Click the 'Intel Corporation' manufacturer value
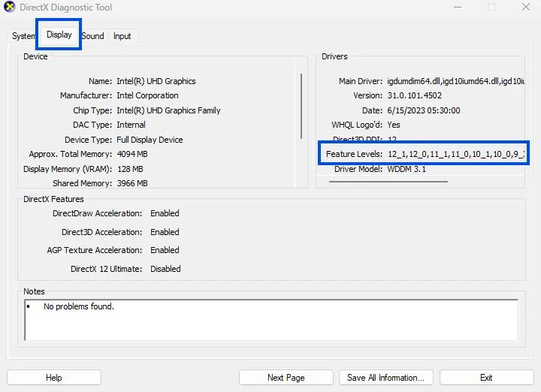This screenshot has height=392, width=541. [x=148, y=95]
